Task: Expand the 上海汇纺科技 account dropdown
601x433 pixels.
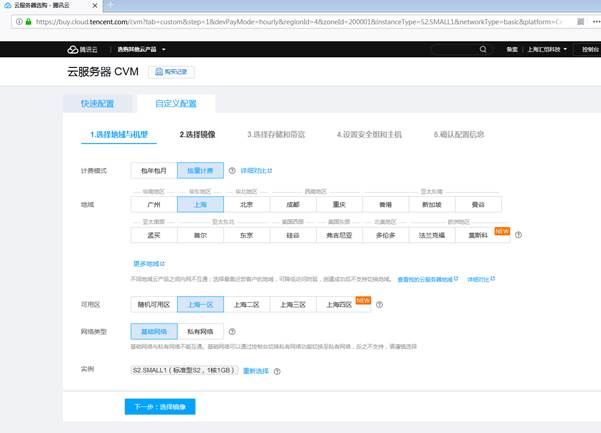Action: point(556,47)
